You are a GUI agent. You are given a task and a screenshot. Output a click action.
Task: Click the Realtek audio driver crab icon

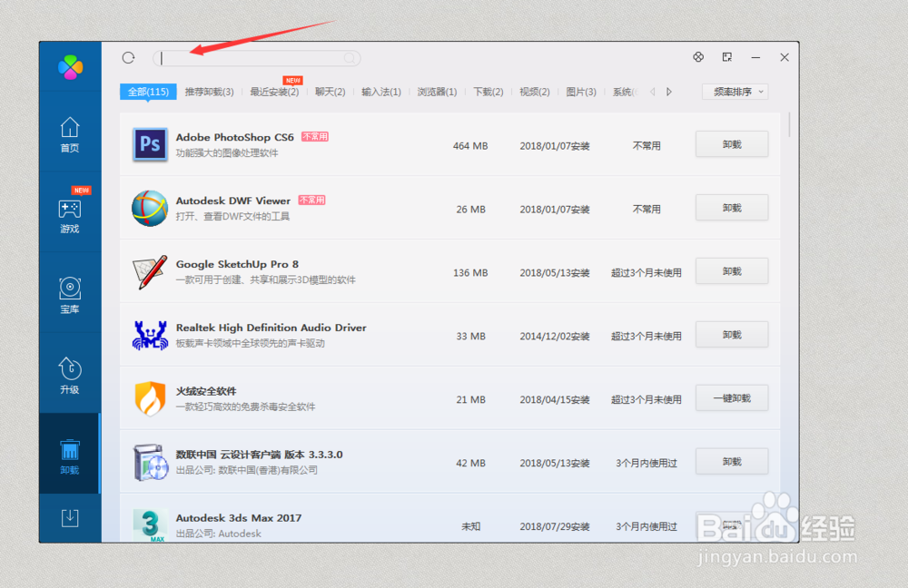[x=150, y=335]
